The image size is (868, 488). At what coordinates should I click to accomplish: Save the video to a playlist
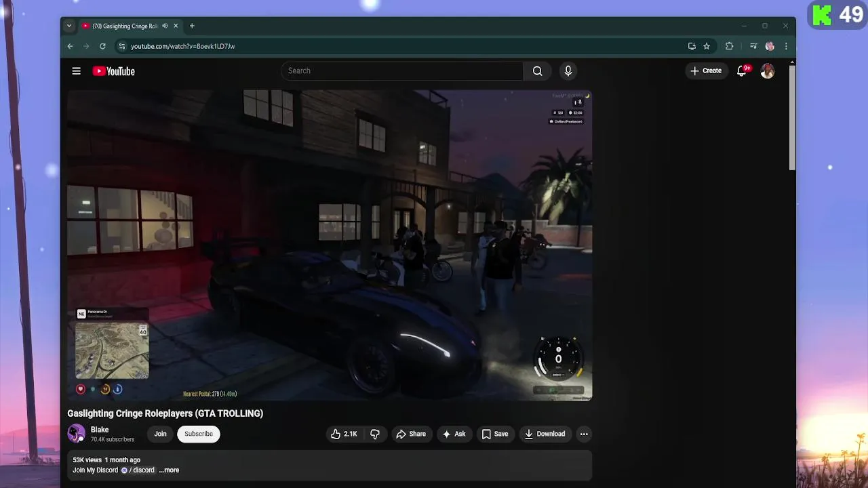494,434
